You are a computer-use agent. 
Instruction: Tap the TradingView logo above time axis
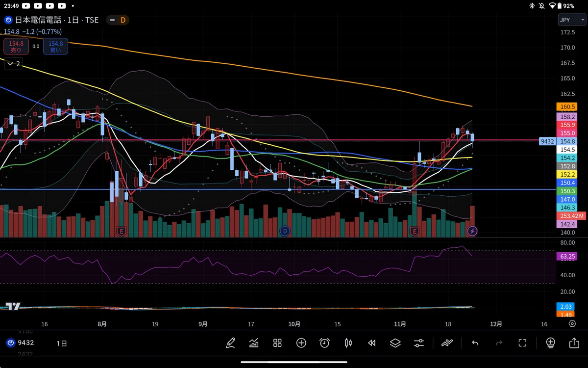(13, 306)
